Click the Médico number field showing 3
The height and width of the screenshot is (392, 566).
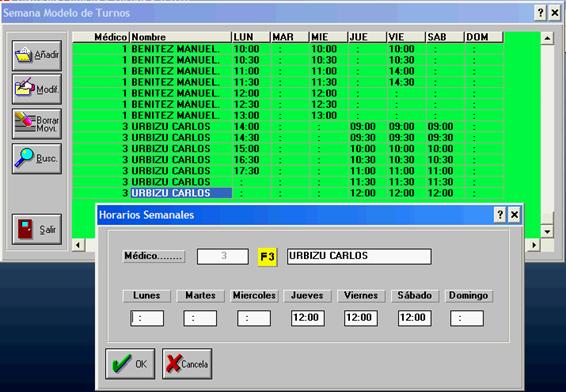(x=223, y=256)
